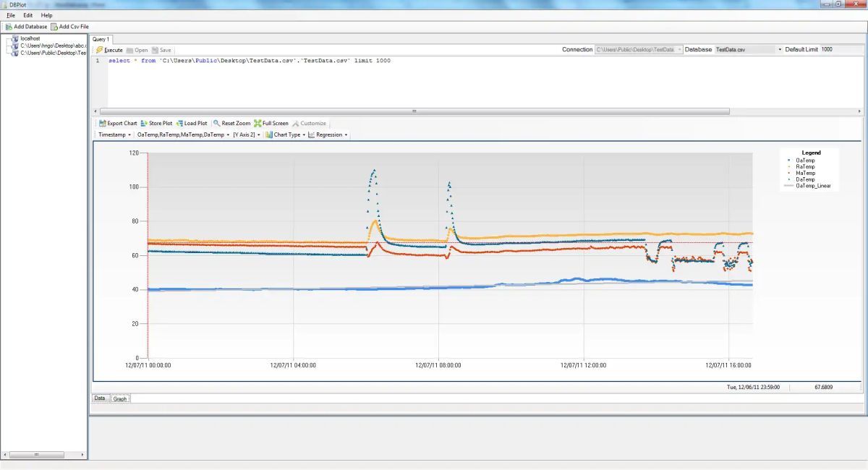
Task: Switch to the Data tab
Action: 100,398
